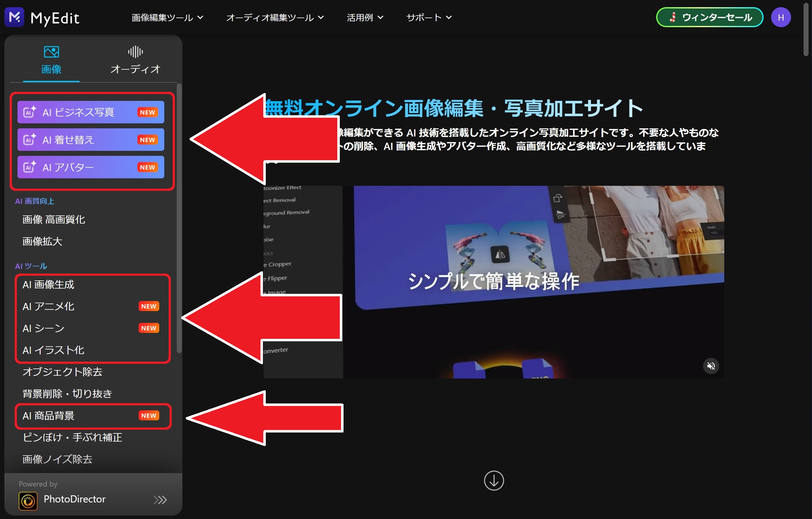
Task: Click the AI アバター sparkle icon
Action: pyautogui.click(x=29, y=167)
